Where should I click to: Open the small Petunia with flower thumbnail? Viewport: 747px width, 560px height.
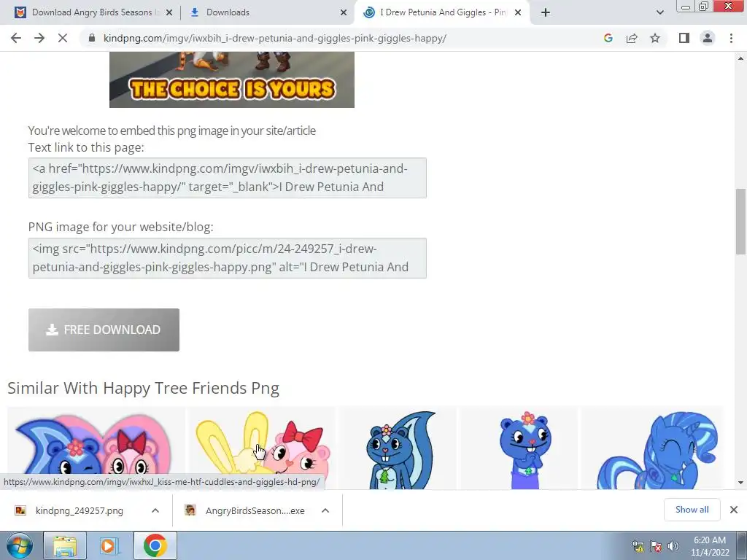point(519,448)
